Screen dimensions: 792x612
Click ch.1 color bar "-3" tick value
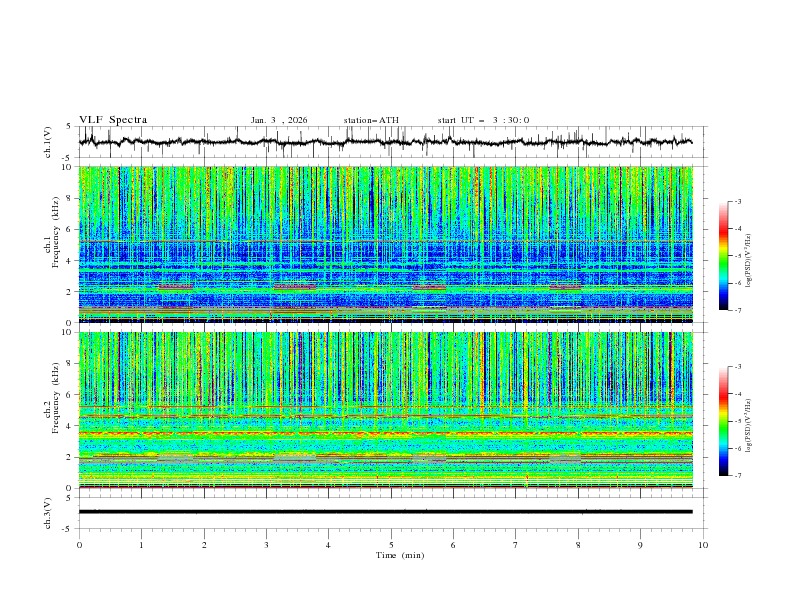pos(738,201)
